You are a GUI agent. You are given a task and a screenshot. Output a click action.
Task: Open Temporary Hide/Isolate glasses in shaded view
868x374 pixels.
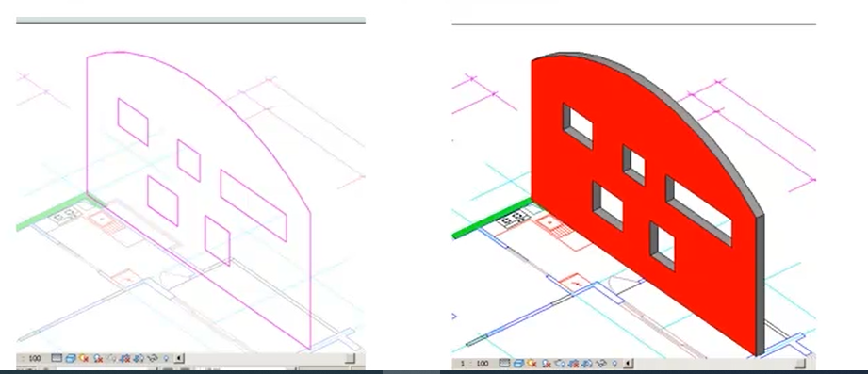click(x=600, y=364)
